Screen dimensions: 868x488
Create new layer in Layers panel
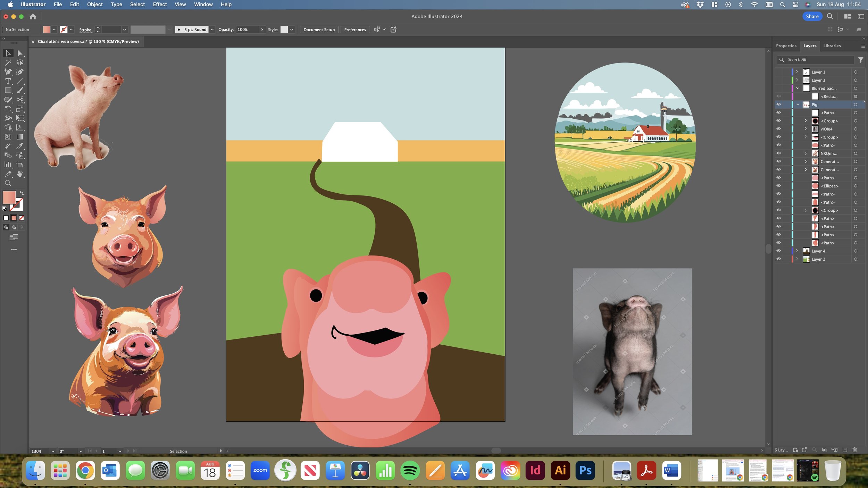(x=845, y=450)
